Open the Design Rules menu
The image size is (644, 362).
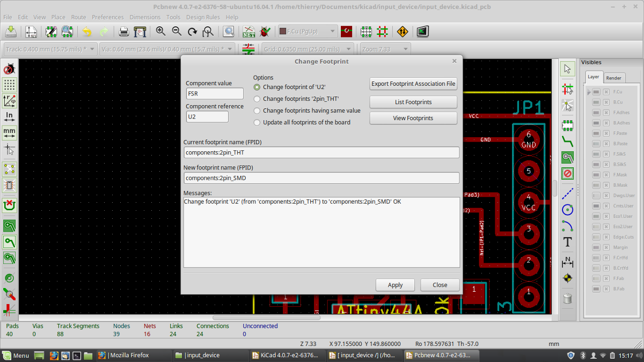tap(203, 17)
